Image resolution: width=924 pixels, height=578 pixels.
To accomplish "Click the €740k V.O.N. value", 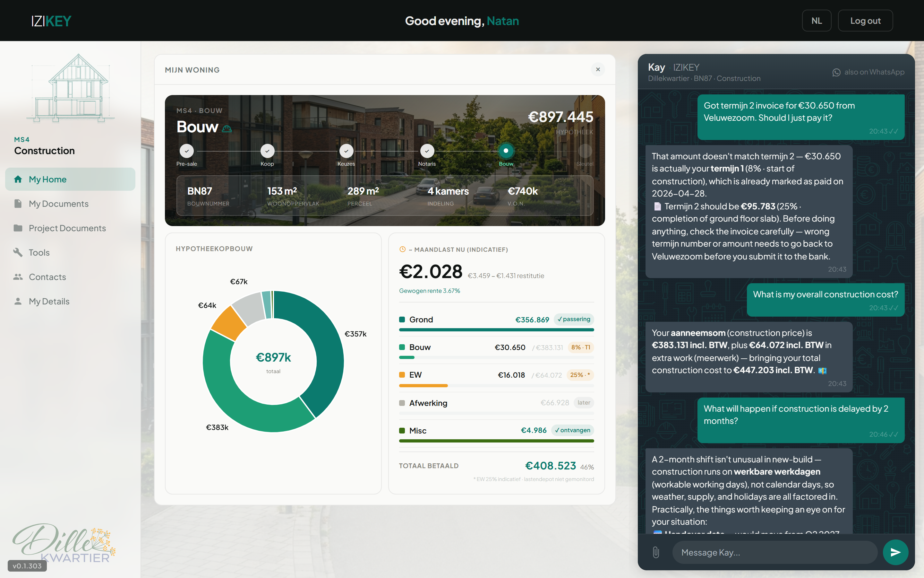I will 523,191.
